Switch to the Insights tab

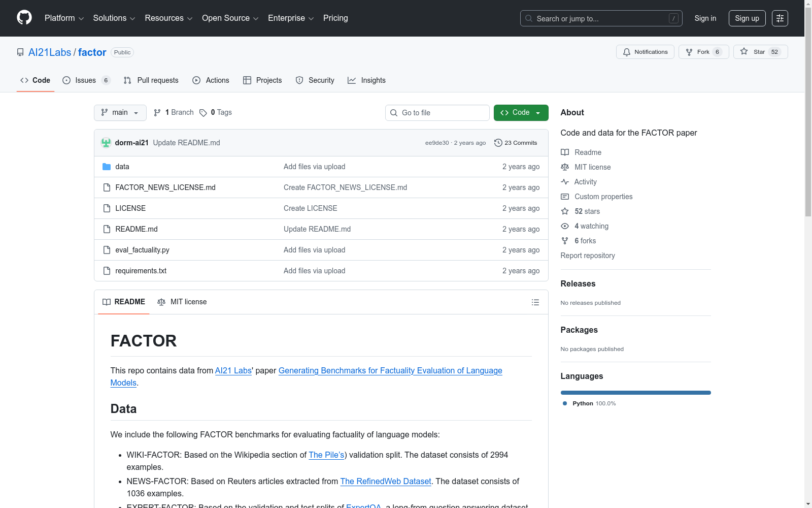pos(366,80)
